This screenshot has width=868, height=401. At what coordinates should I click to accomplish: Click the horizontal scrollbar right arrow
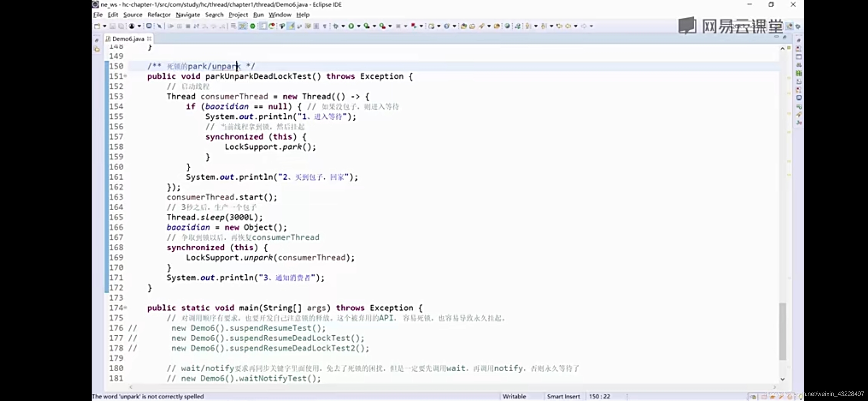[x=775, y=387]
